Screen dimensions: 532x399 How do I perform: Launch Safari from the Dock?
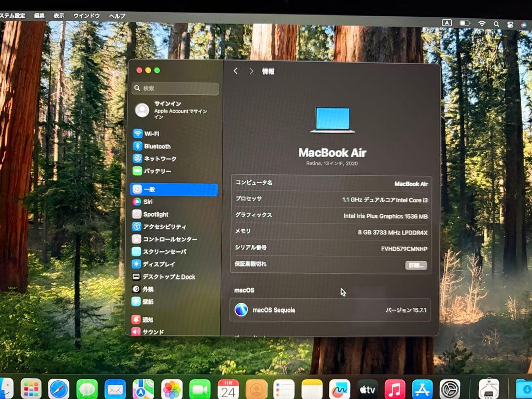tap(60, 387)
